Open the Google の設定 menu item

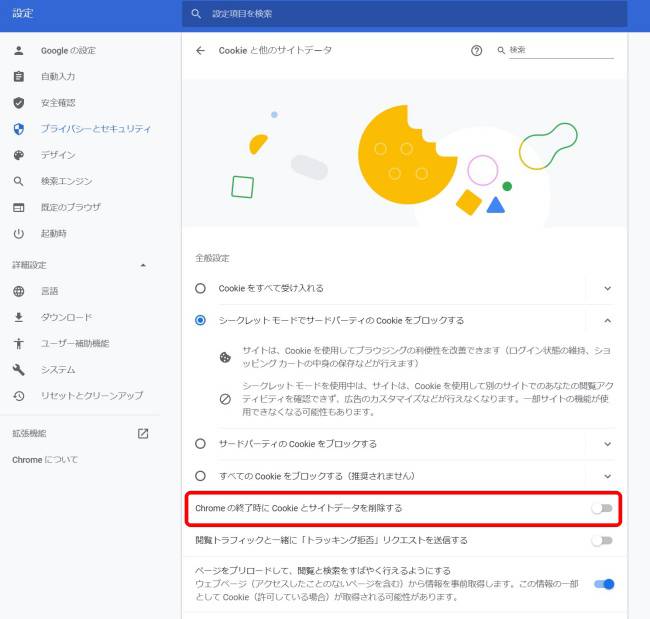coord(68,51)
